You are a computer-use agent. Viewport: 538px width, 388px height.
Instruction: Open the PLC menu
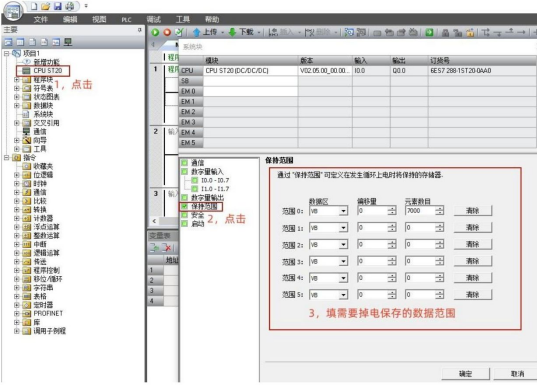pos(126,20)
